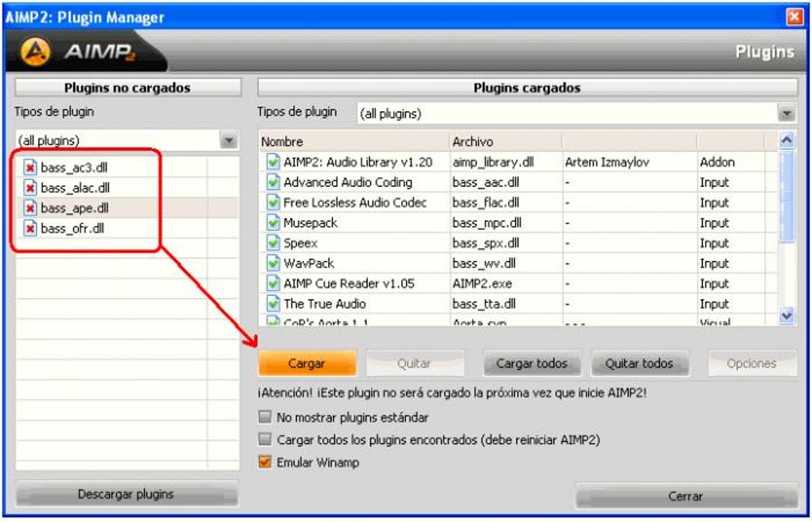812x522 pixels.
Task: Sort list by Archivo column header
Action: coord(506,142)
